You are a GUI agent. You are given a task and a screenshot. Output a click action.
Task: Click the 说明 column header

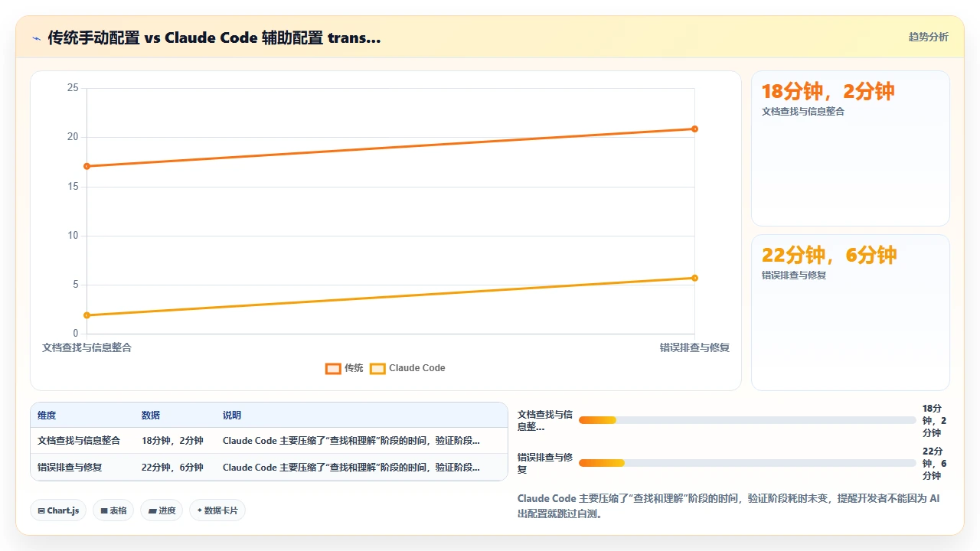click(x=232, y=416)
